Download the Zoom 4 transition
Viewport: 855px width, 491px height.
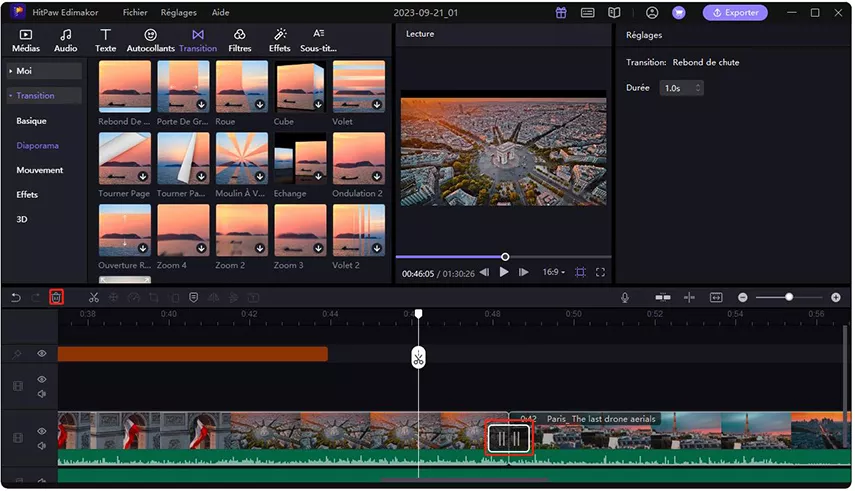point(201,248)
